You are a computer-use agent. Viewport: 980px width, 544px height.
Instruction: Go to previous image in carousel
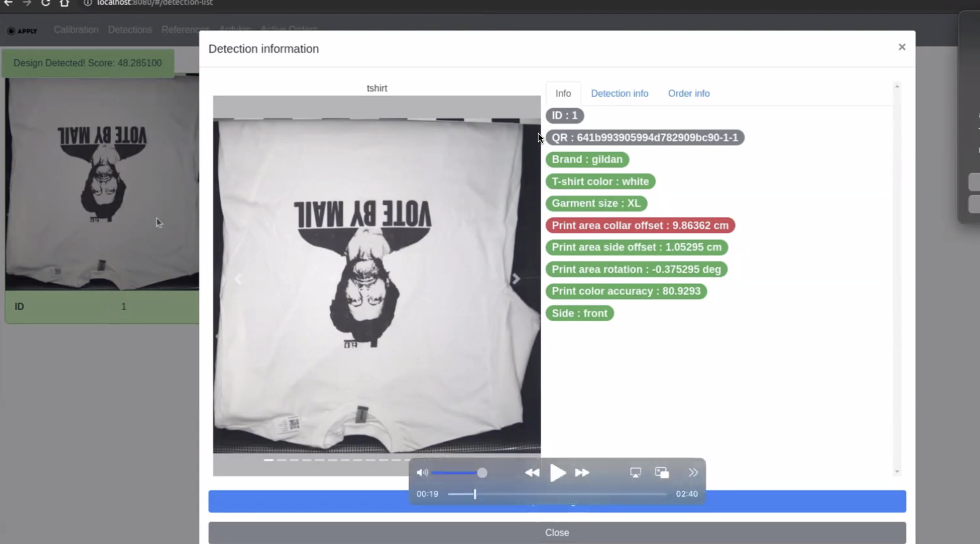(238, 279)
